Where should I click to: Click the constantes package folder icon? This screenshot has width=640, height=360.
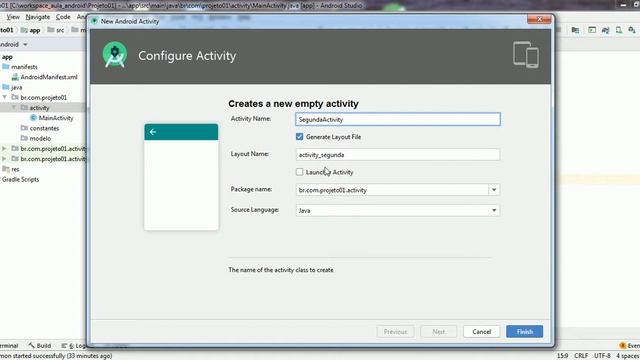[24, 128]
